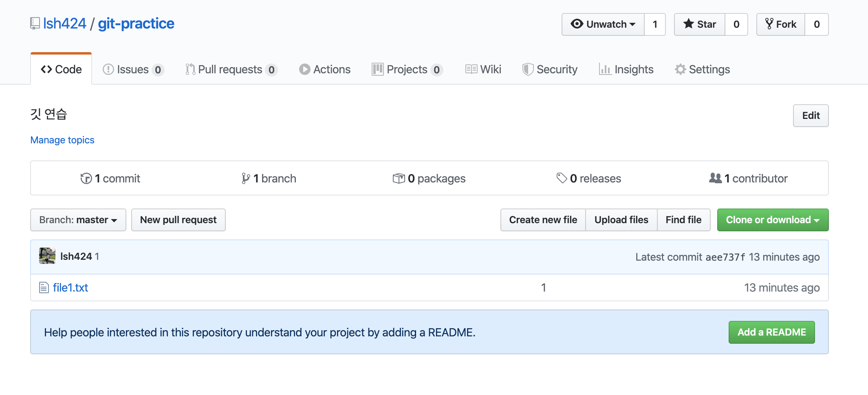Open lsh424 commit author link
This screenshot has width=868, height=395.
[x=76, y=257]
